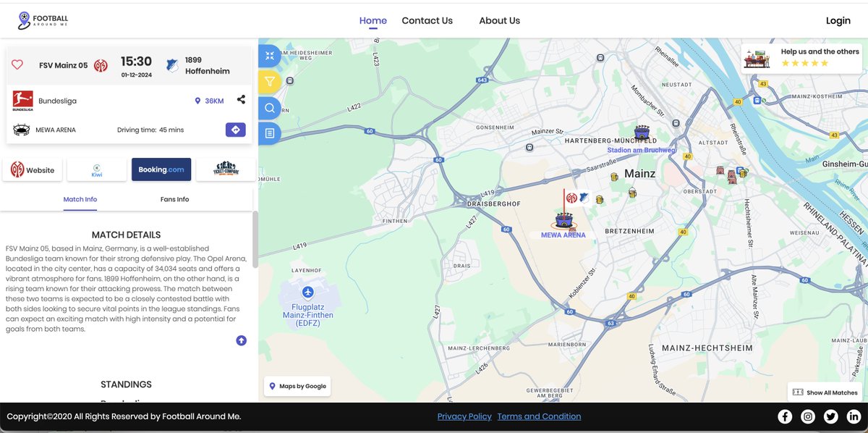Viewport: 868px width, 433px height.
Task: Click the Maps by Google button
Action: pos(297,386)
